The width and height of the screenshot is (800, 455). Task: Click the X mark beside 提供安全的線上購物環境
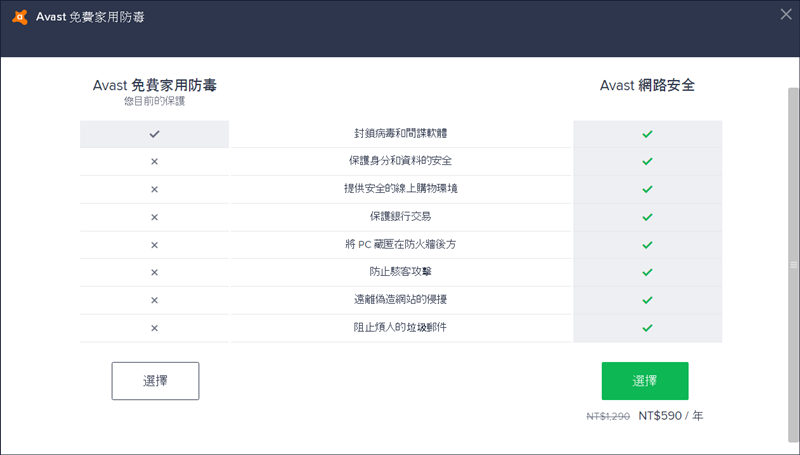[154, 189]
